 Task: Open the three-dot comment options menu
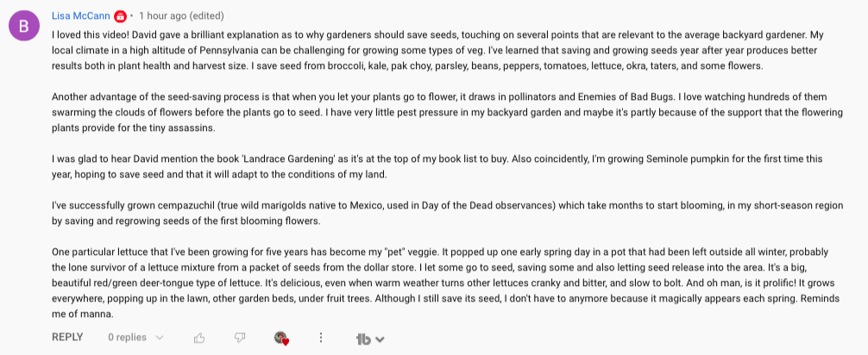321,338
